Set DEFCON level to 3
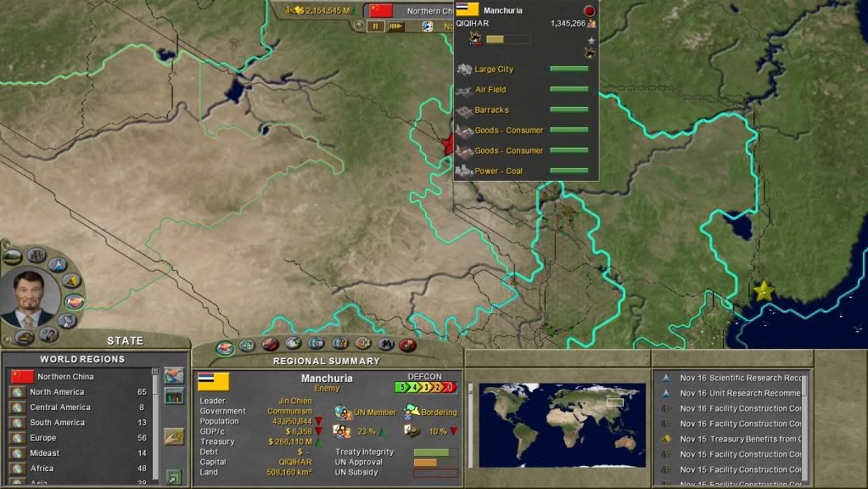Viewport: 868px width, 489px height. (x=425, y=387)
